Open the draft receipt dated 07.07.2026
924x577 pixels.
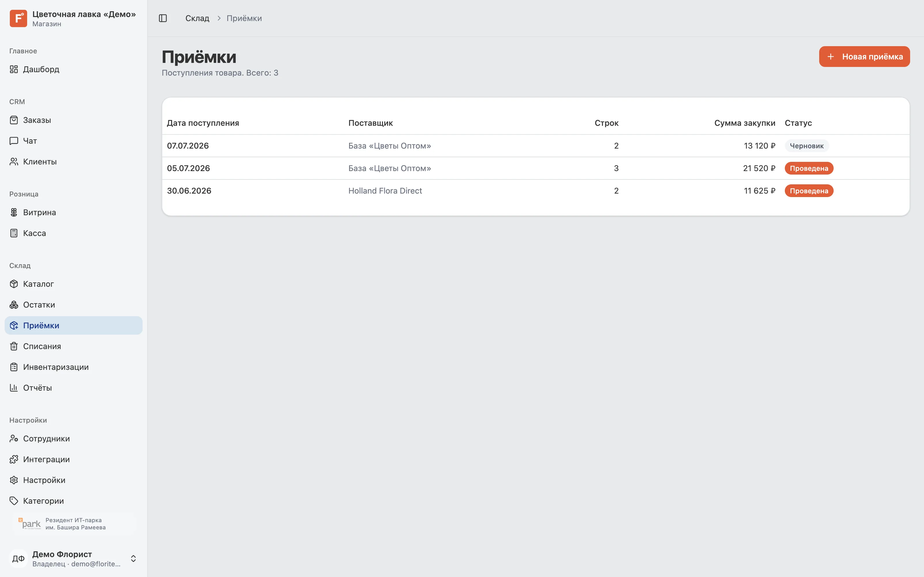(x=536, y=146)
